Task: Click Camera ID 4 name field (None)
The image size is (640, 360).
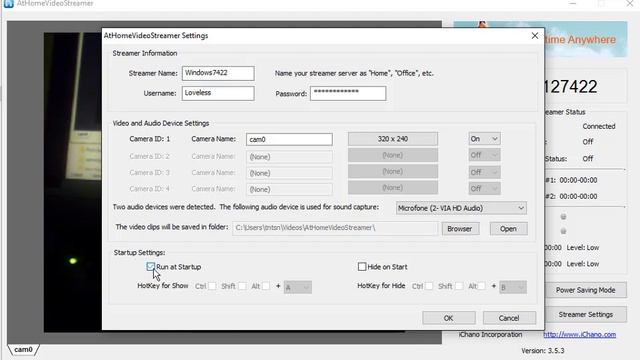Action: tap(289, 189)
